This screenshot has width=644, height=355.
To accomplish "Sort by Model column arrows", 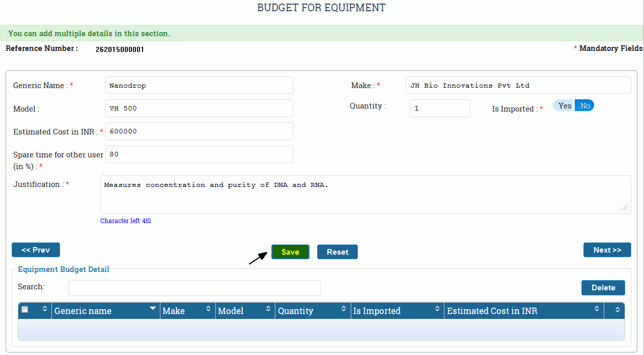I will point(268,309).
